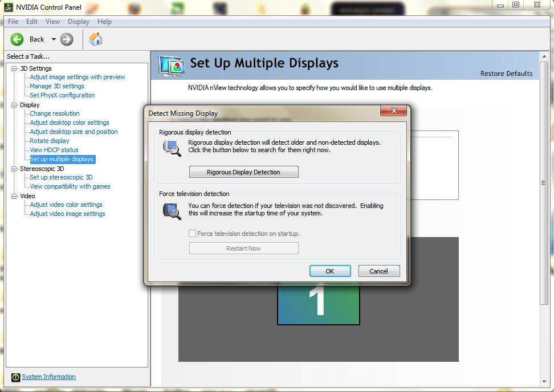Image resolution: width=554 pixels, height=392 pixels.
Task: Select Set up multiple displays
Action: pyautogui.click(x=62, y=160)
